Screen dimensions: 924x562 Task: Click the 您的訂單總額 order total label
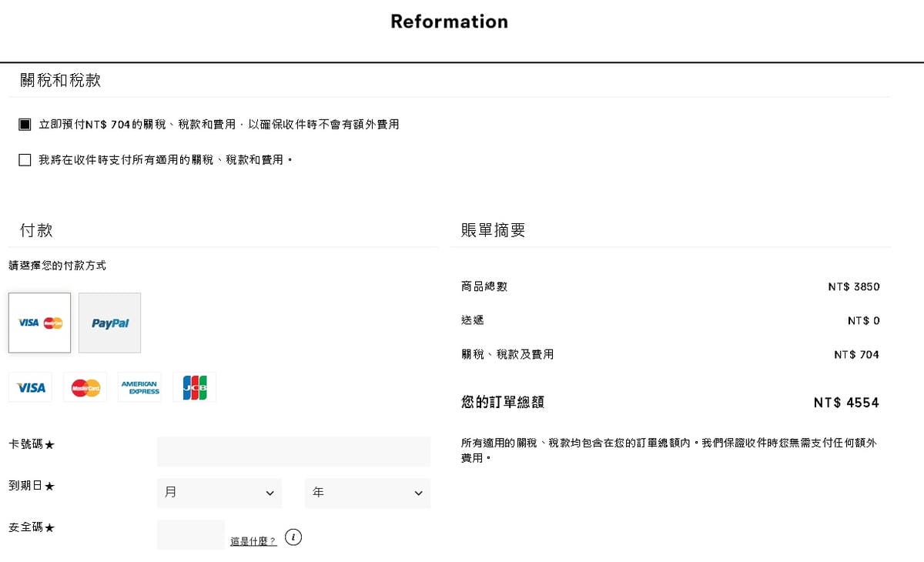503,402
